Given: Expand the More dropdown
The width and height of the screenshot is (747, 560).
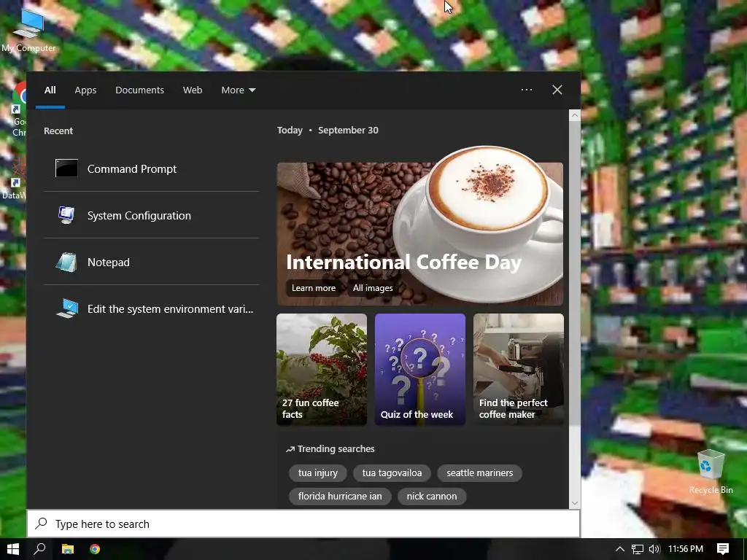Looking at the screenshot, I should (239, 90).
